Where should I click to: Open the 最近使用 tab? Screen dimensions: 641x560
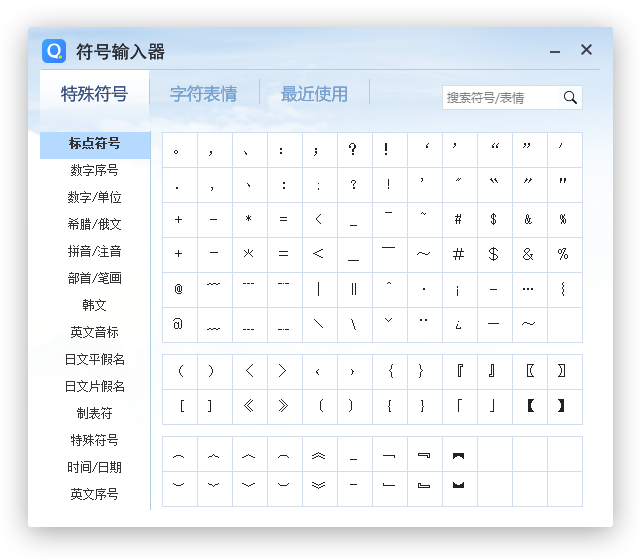point(314,94)
